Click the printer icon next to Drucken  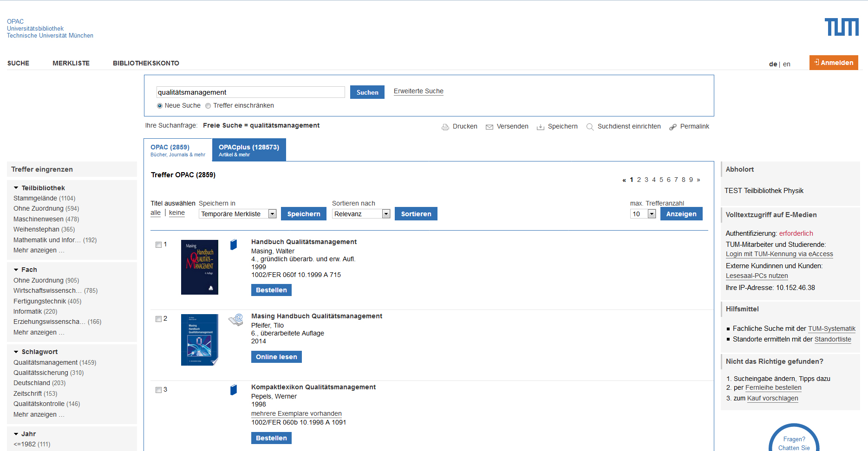pos(445,127)
